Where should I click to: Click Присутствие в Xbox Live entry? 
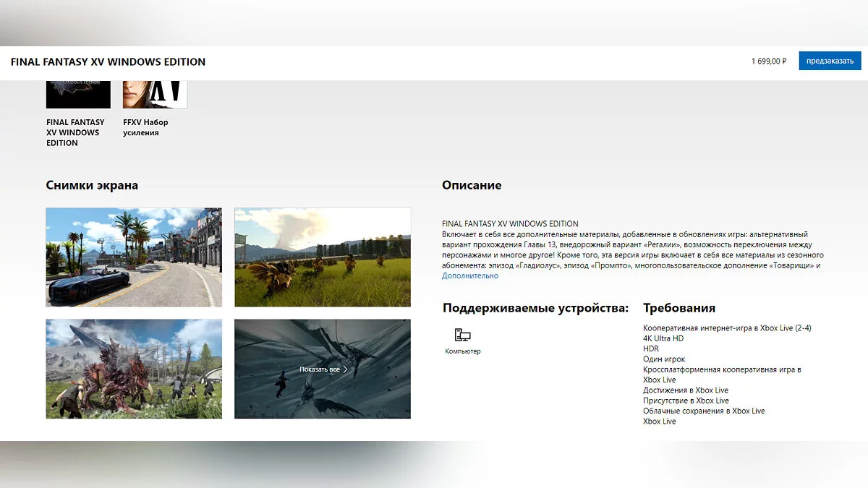pyautogui.click(x=686, y=401)
